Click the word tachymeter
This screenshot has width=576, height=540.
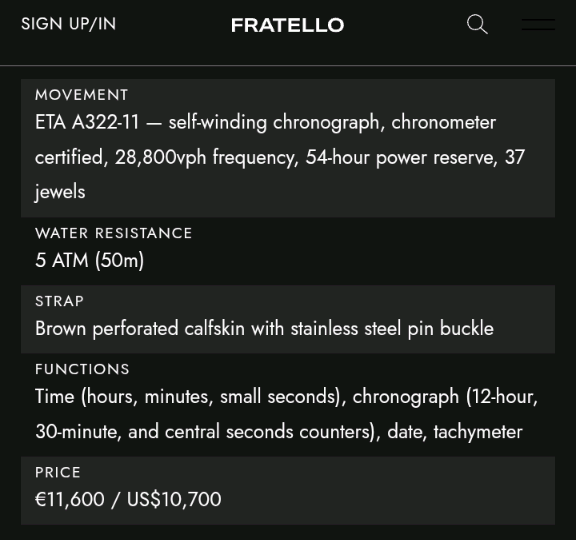coord(478,432)
